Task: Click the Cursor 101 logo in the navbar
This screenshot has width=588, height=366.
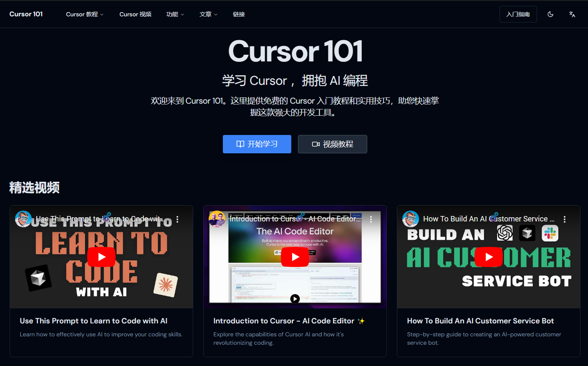Action: (26, 14)
